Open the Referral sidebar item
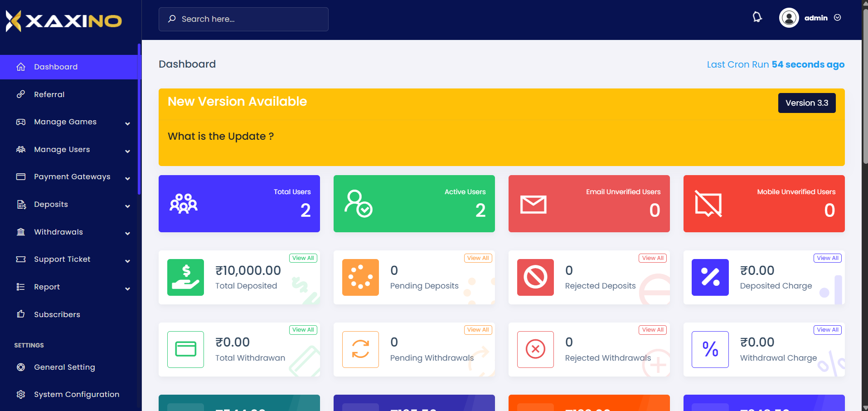868x411 pixels. (x=49, y=94)
